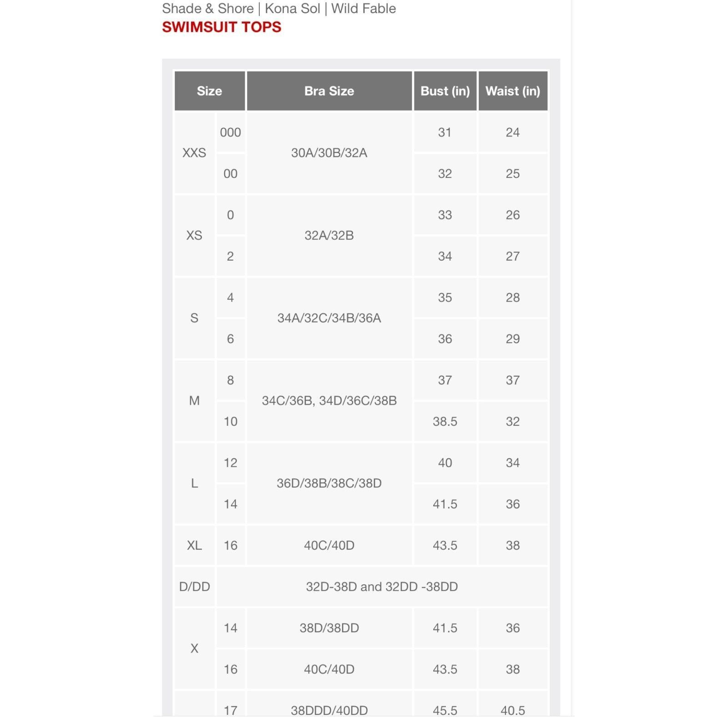Viewport: 728px width, 728px height.
Task: Select the 30A/30B/32A bra size cell
Action: coord(329,153)
